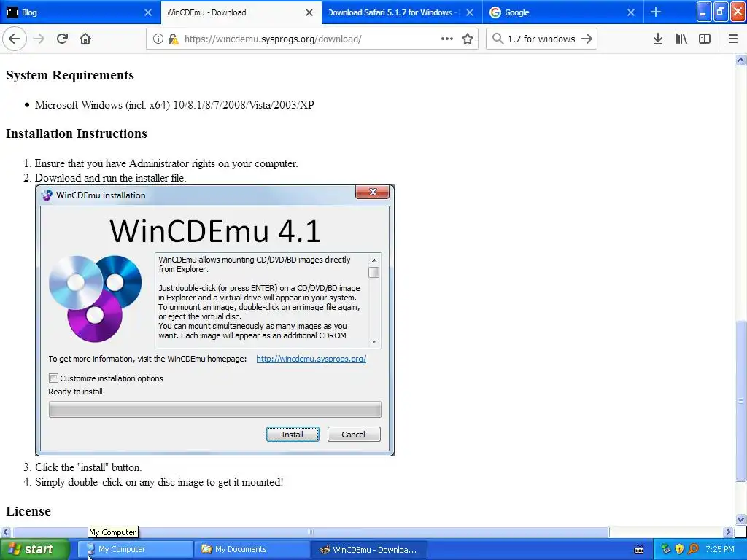Click 'Download and run the installer file.' text
Viewport: 747px width, 560px height.
111,178
